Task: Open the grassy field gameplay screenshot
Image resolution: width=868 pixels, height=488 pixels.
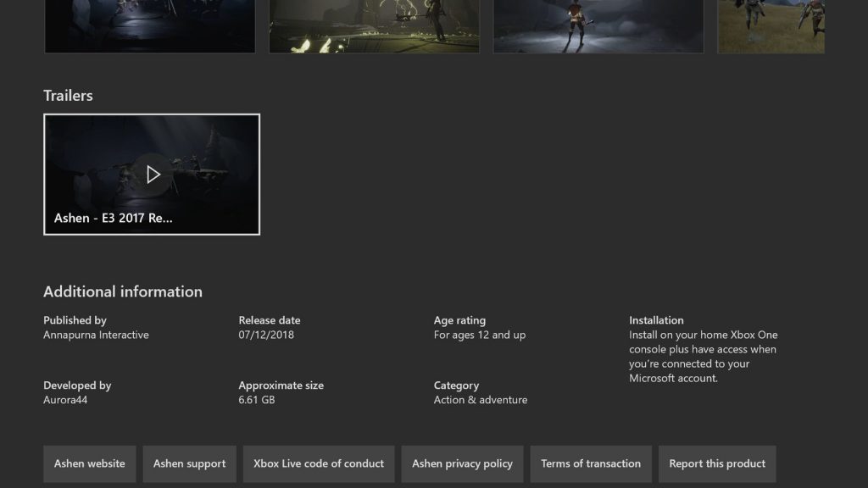Action: click(x=771, y=25)
